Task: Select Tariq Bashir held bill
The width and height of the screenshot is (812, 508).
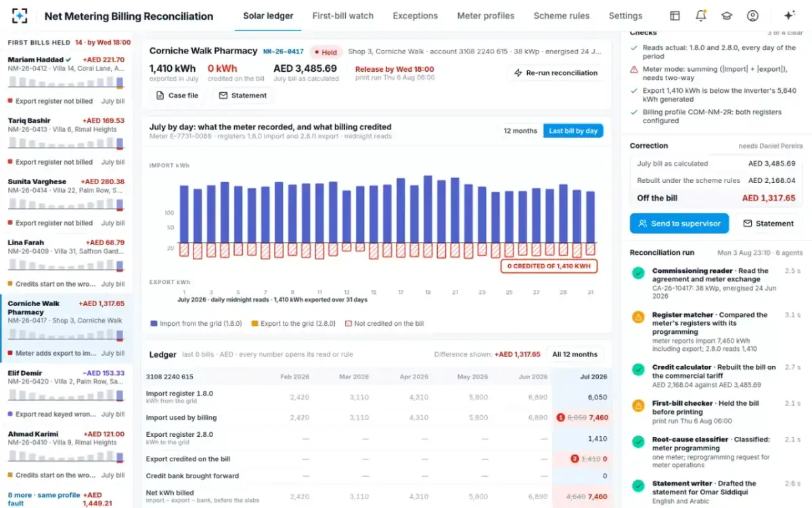Action: 66,141
